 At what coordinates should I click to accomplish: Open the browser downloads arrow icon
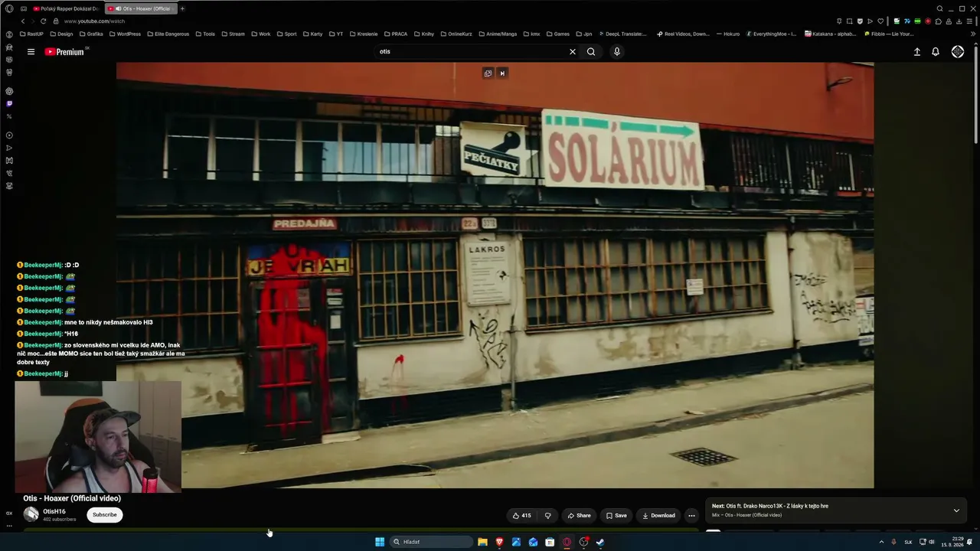(959, 21)
